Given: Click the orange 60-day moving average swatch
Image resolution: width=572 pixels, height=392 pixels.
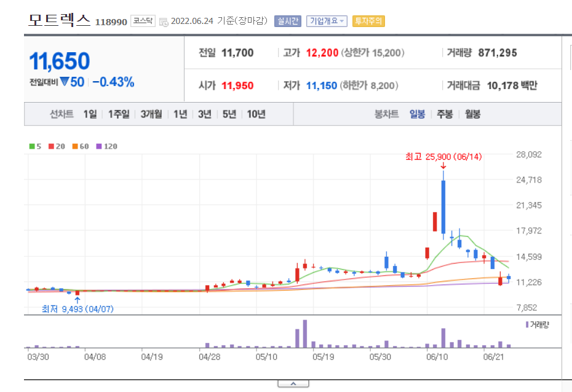Looking at the screenshot, I should pos(75,146).
